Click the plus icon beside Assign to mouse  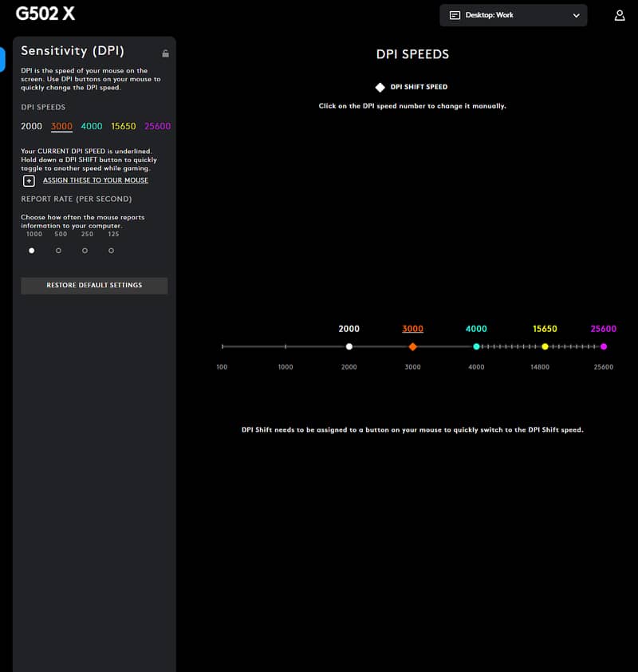[x=29, y=181]
